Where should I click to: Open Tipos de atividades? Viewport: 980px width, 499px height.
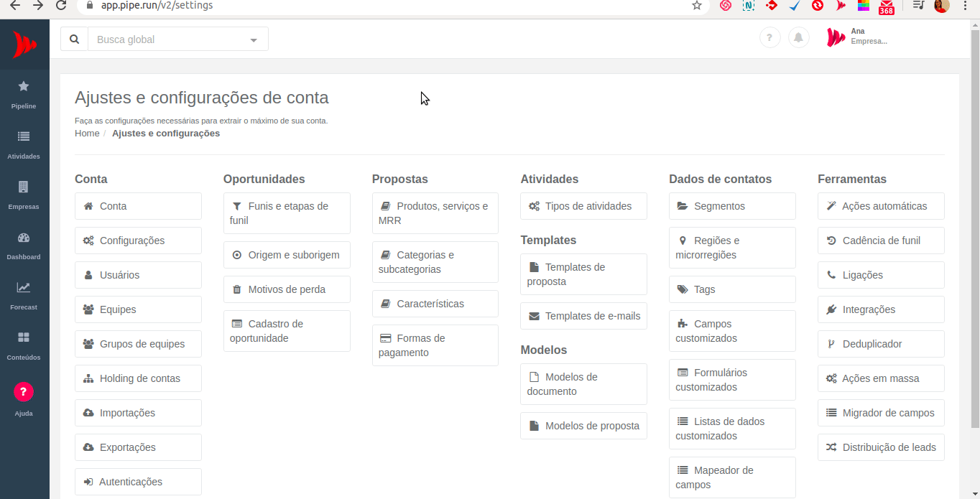coord(583,206)
